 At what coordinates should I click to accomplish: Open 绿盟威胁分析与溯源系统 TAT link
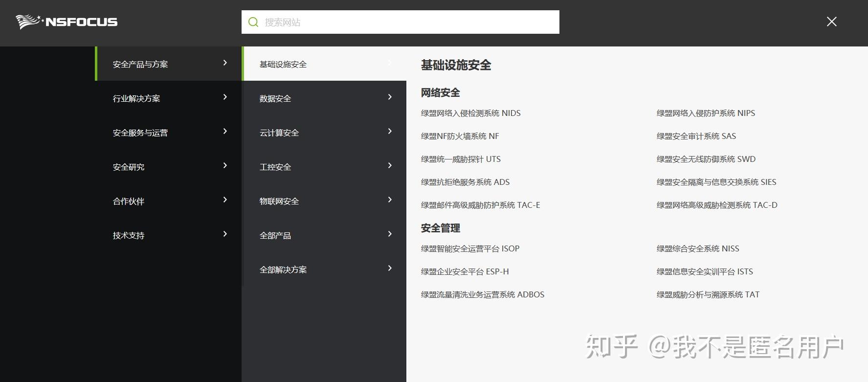pos(708,294)
